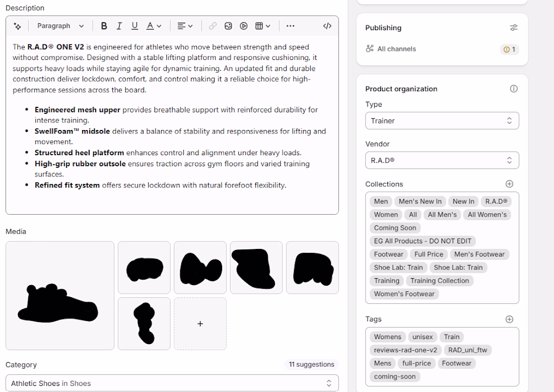Click the coming-soon tag
554x392 pixels.
click(x=395, y=376)
